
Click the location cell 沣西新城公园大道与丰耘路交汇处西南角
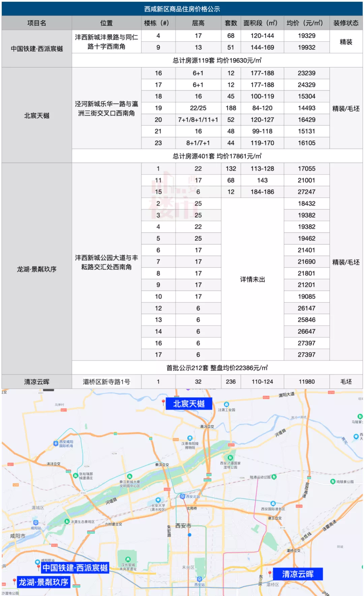pos(107,262)
